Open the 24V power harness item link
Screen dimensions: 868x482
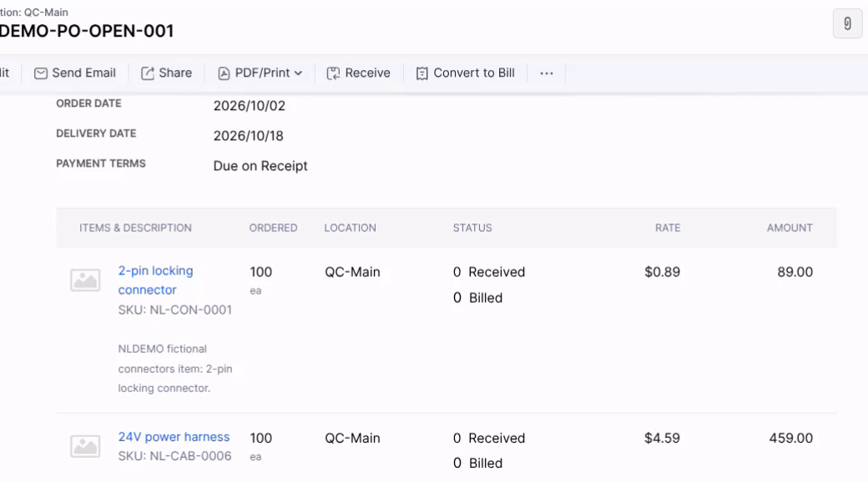[x=174, y=437]
